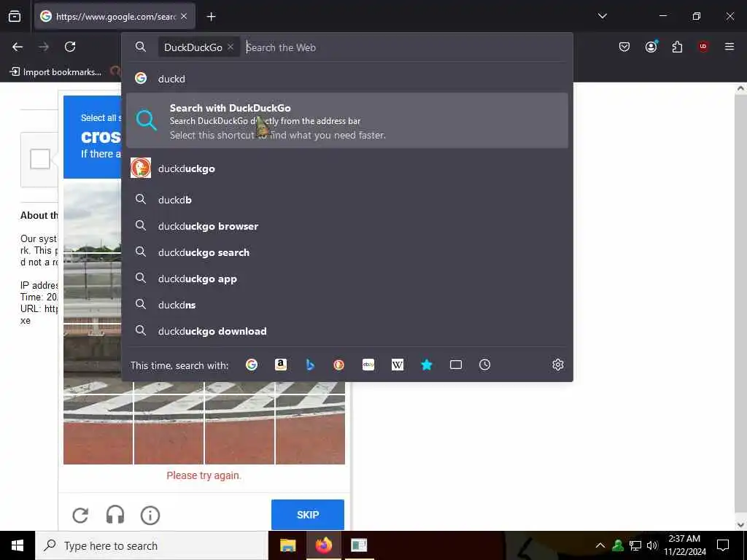Click page scrollbar down arrow
The height and width of the screenshot is (560, 747).
pyautogui.click(x=741, y=525)
